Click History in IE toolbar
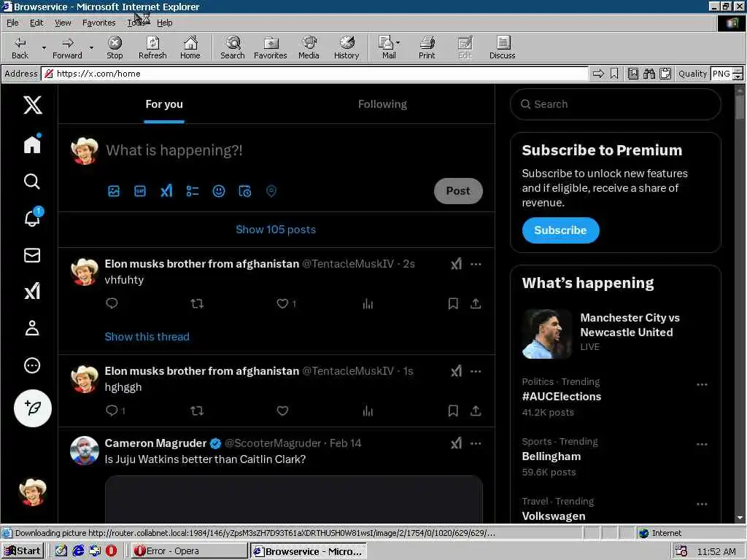The width and height of the screenshot is (747, 560). [x=347, y=47]
